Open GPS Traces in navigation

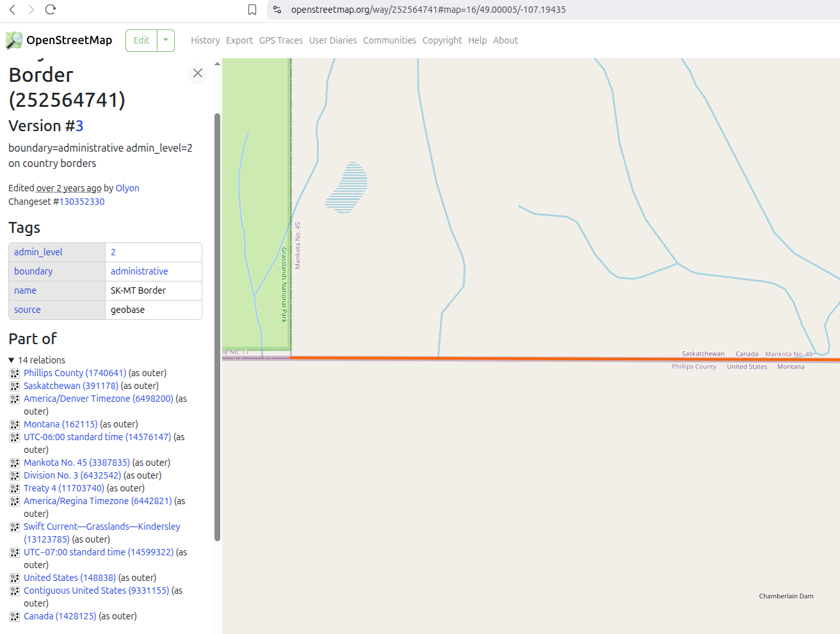click(281, 40)
